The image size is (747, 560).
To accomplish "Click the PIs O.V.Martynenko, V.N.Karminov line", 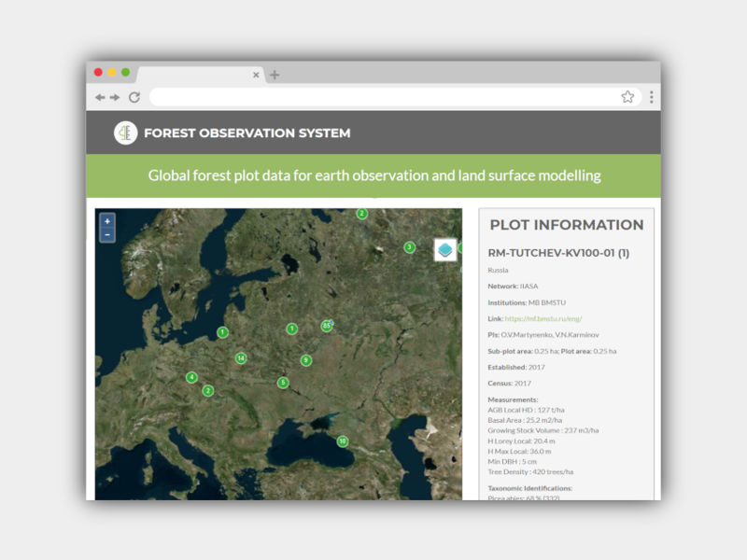I will (543, 335).
